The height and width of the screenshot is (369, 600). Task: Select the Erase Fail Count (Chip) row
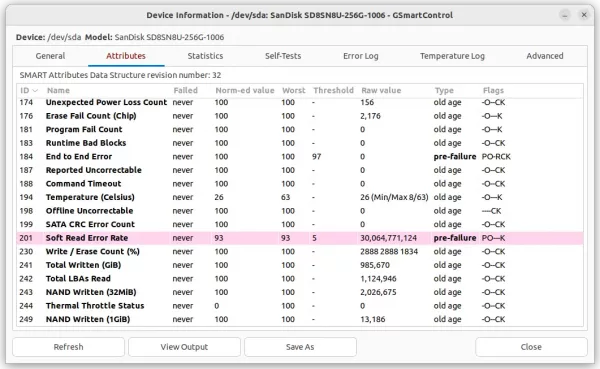[300, 116]
